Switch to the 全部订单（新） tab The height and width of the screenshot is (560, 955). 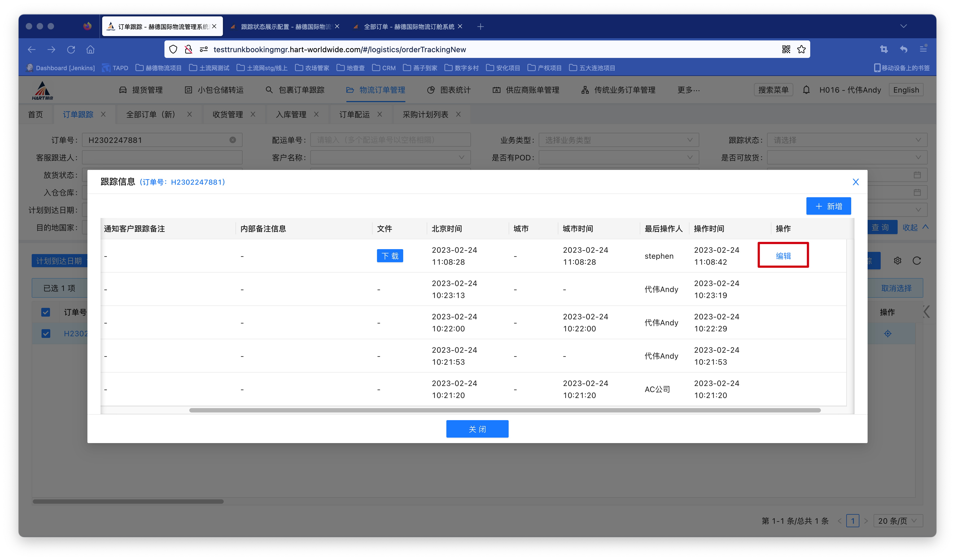(151, 114)
